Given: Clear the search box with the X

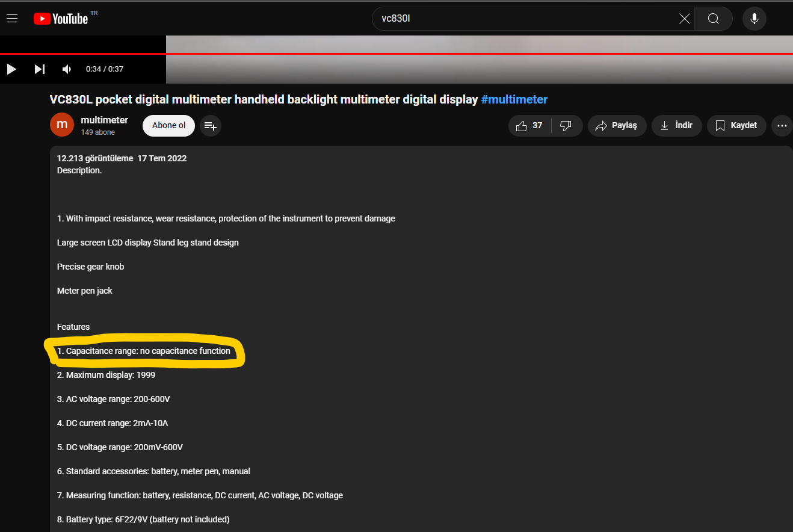Looking at the screenshot, I should [x=685, y=19].
